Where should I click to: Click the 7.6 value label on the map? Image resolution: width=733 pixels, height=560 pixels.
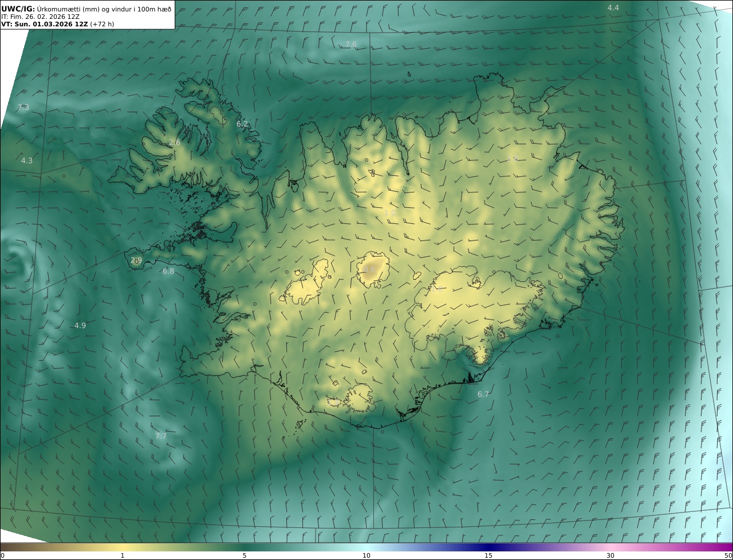pyautogui.click(x=351, y=44)
